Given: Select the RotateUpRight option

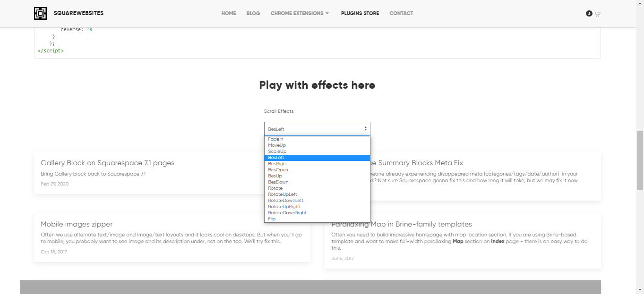Looking at the screenshot, I should [317, 207].
